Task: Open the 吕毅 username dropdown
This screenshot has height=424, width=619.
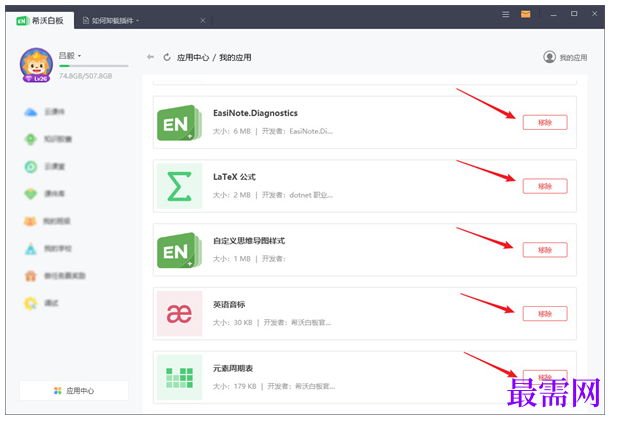Action: [x=70, y=56]
